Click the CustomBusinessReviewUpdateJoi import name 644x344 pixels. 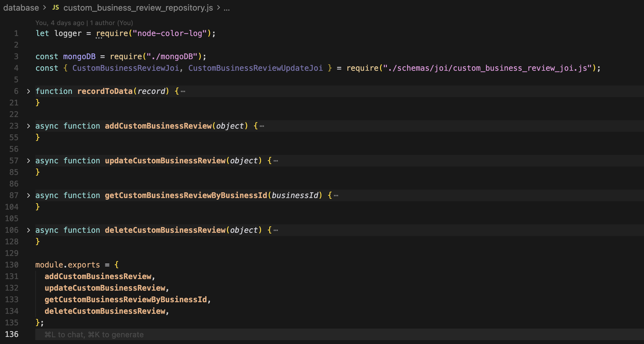click(256, 68)
